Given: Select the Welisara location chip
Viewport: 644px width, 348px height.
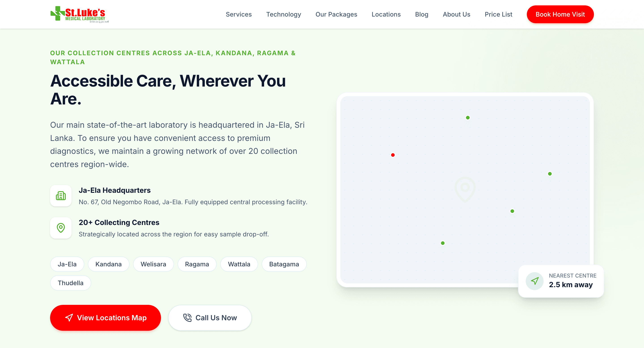Looking at the screenshot, I should [153, 264].
